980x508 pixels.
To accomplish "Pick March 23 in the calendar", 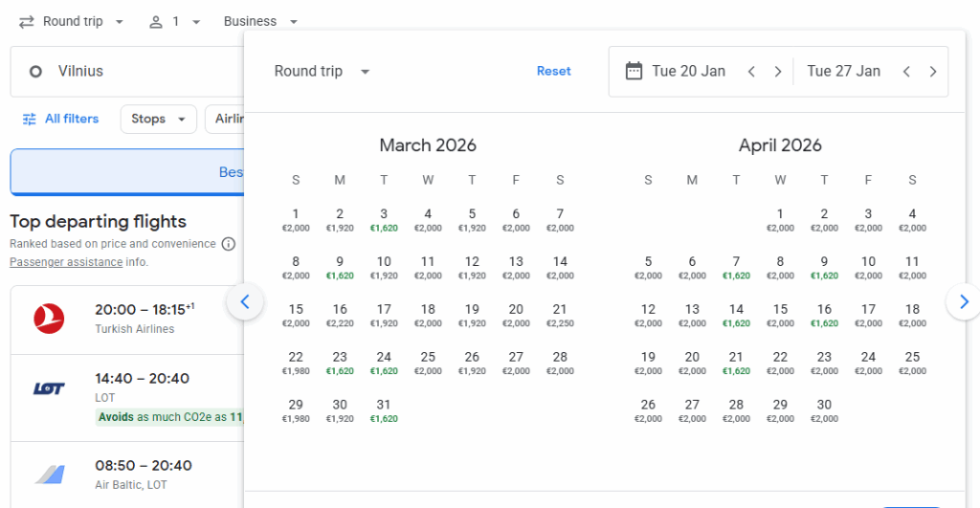I will pyautogui.click(x=340, y=363).
